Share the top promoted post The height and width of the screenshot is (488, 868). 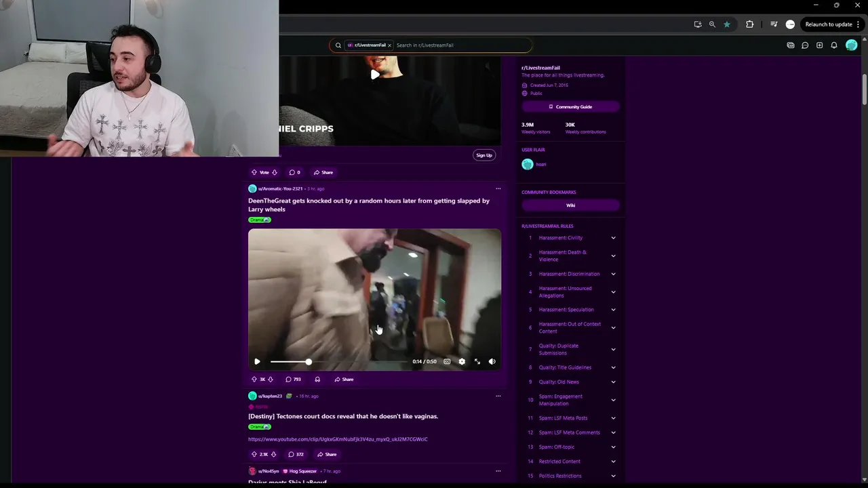323,172
